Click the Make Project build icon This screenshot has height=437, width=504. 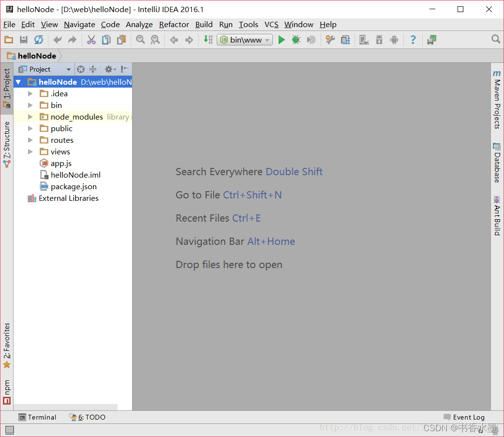[208, 40]
